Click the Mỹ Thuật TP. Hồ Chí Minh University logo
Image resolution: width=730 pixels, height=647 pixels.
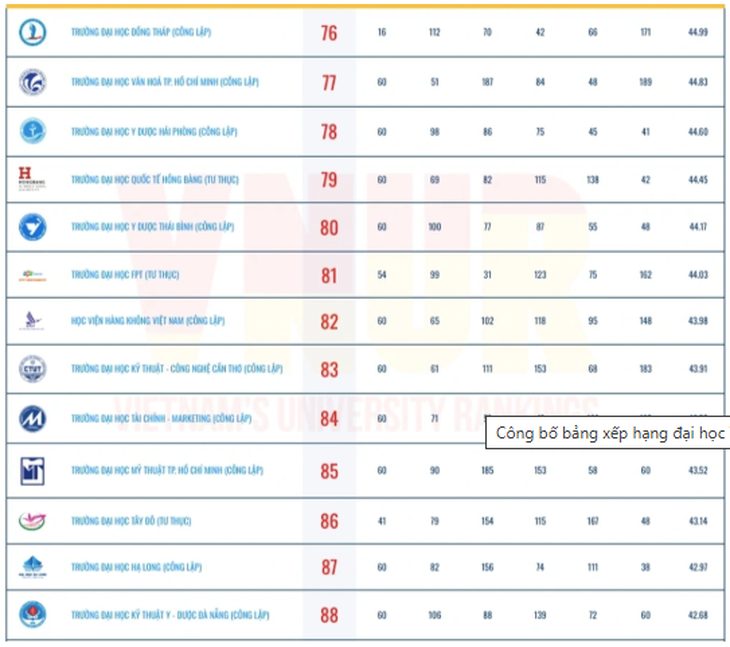(33, 471)
